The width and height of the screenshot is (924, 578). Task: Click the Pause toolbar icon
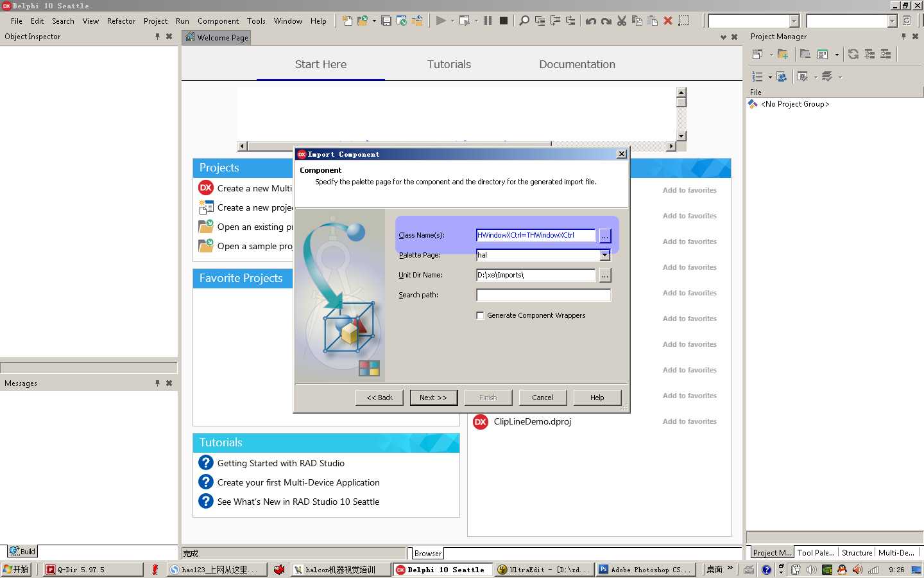(x=488, y=21)
